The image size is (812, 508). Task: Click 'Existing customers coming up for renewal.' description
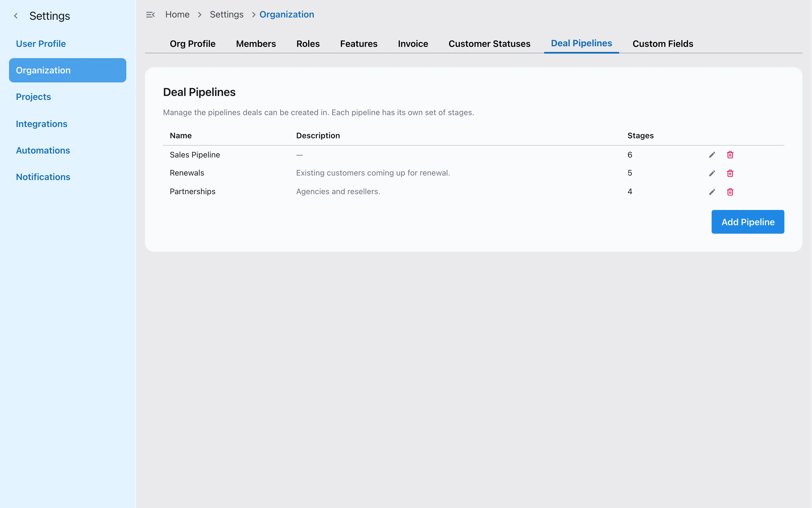point(373,173)
